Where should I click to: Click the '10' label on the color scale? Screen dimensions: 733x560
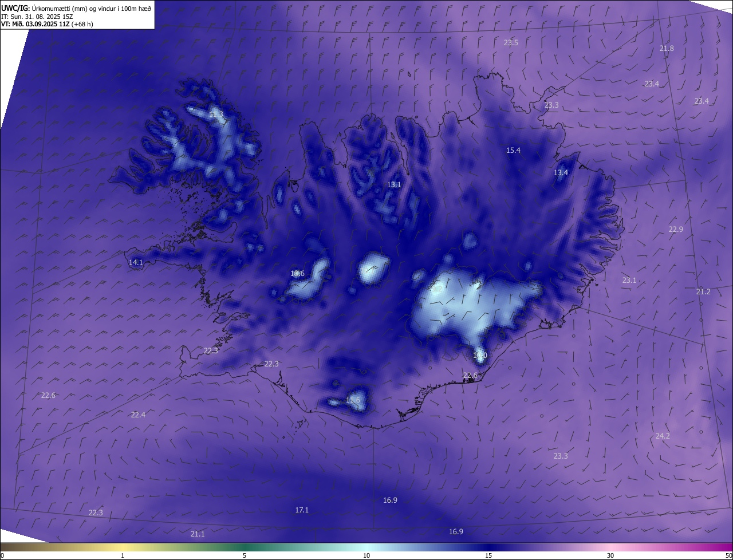click(x=366, y=555)
